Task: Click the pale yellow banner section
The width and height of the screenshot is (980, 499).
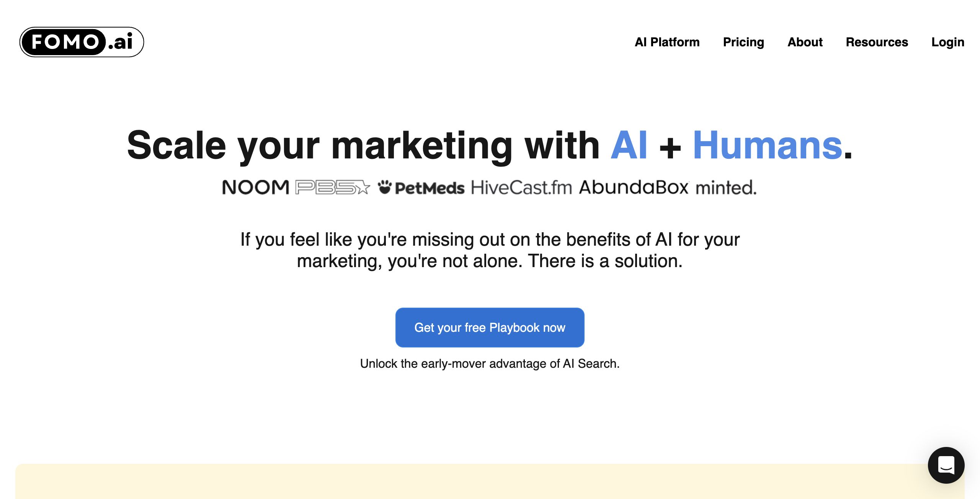Action: (x=490, y=481)
